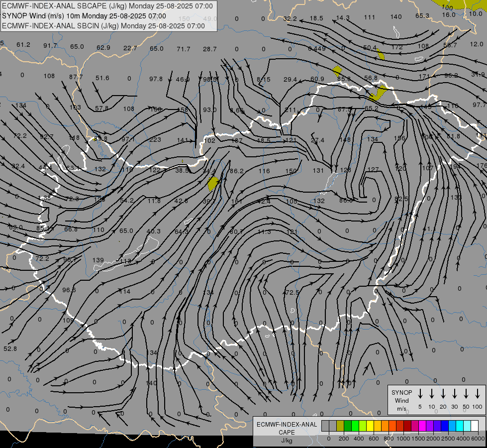The height and width of the screenshot is (448, 487).
Task: Click the 1000 tick label on CAPE scale
Action: click(403, 439)
